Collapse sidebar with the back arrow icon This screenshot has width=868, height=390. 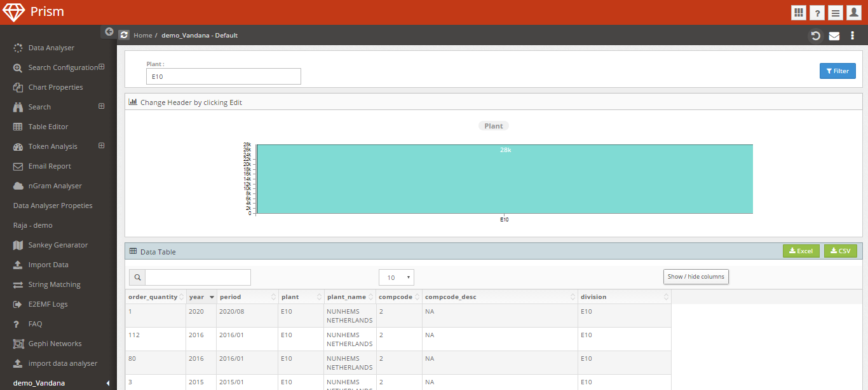coord(109,31)
